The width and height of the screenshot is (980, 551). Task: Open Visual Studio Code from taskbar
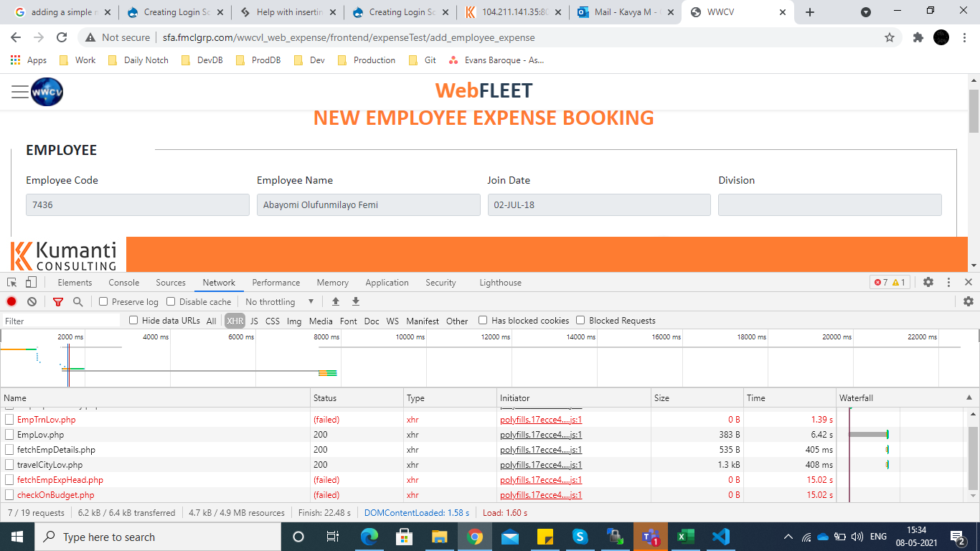[720, 537]
